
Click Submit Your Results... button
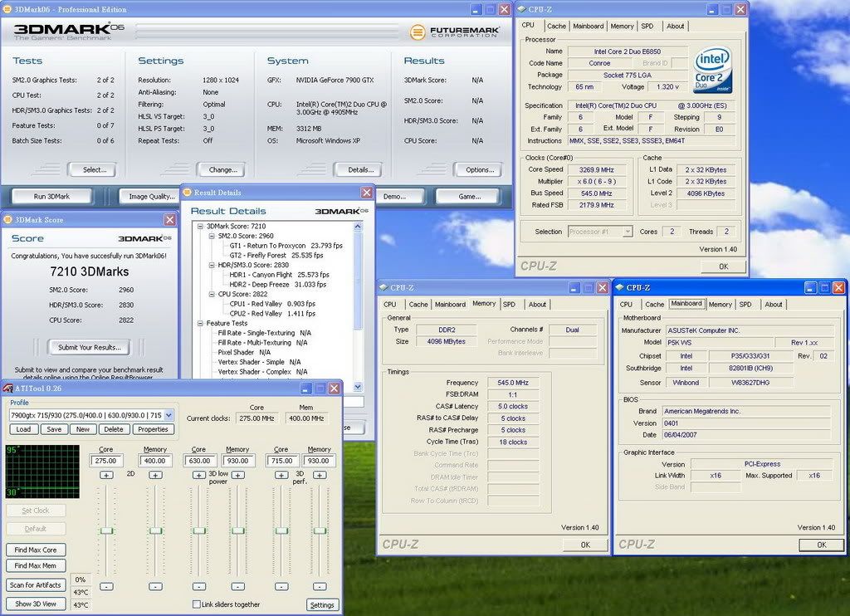tap(90, 347)
